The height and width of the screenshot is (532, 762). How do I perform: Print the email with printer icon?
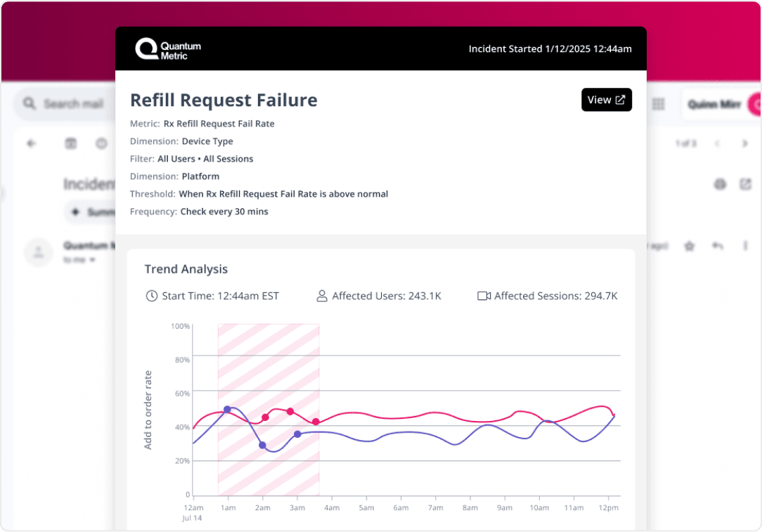click(x=719, y=184)
